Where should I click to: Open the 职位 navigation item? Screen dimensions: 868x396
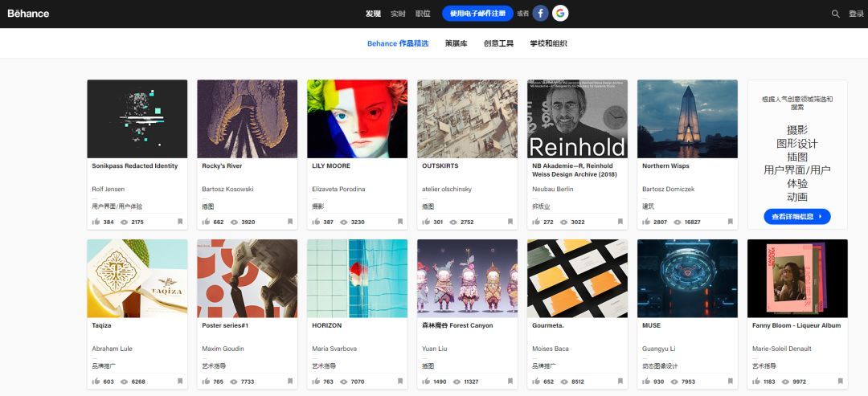coord(423,14)
